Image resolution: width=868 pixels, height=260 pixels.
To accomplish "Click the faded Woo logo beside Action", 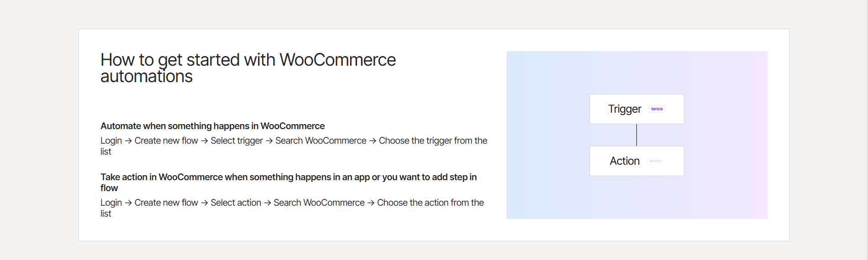I will [655, 161].
